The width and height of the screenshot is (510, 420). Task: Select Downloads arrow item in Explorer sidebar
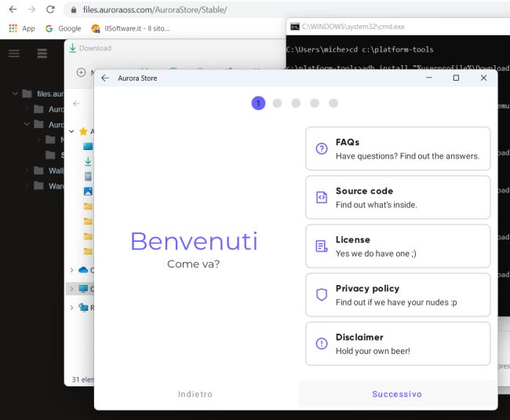(x=88, y=162)
